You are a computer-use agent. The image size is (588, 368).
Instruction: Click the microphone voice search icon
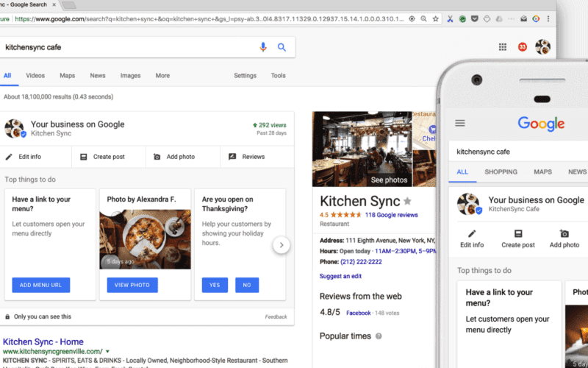[263, 47]
